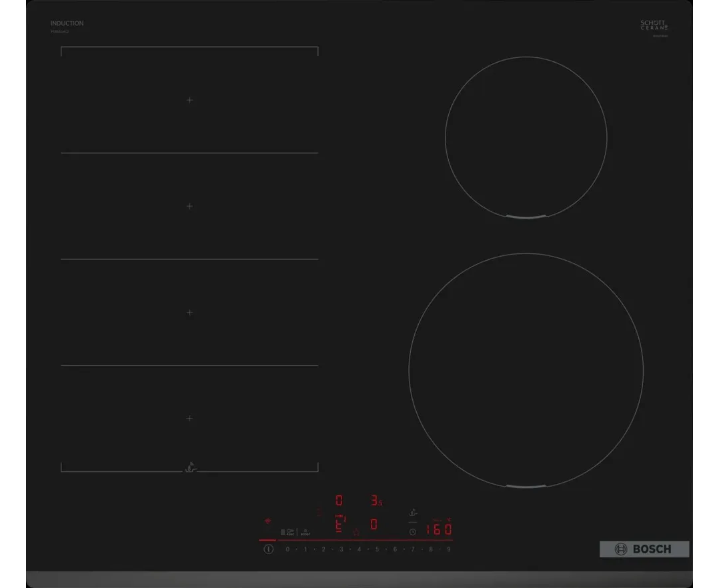Viewport: 719px width, 588px height.
Task: Click the Bosch logo badge
Action: click(644, 549)
